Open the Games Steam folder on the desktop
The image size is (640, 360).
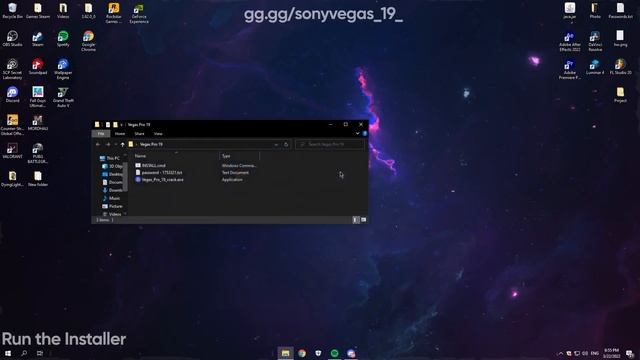pos(38,11)
